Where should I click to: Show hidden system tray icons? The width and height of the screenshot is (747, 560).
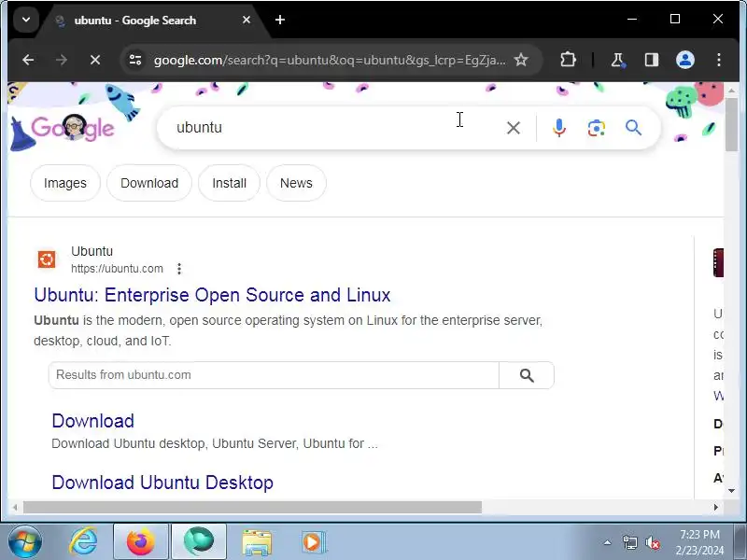point(608,542)
